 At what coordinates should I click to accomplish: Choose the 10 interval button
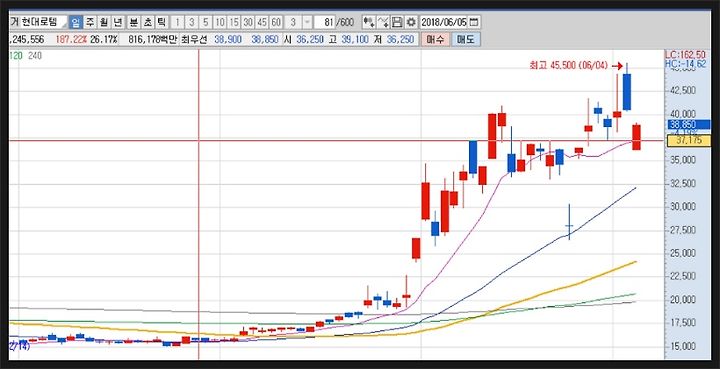point(220,22)
